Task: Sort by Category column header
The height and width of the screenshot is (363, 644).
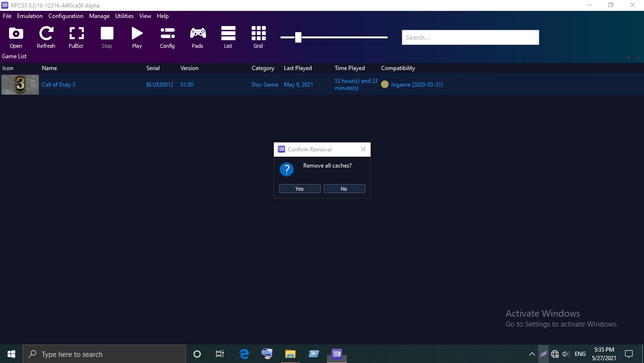Action: 263,68
